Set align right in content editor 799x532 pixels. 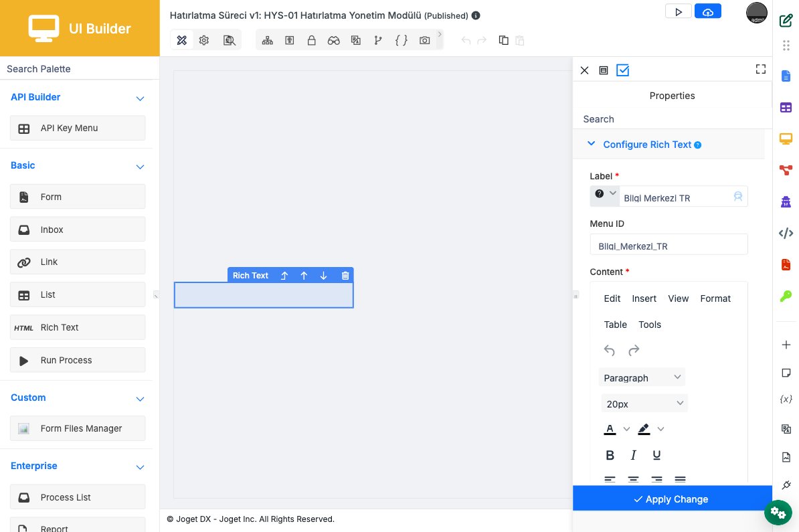[656, 479]
